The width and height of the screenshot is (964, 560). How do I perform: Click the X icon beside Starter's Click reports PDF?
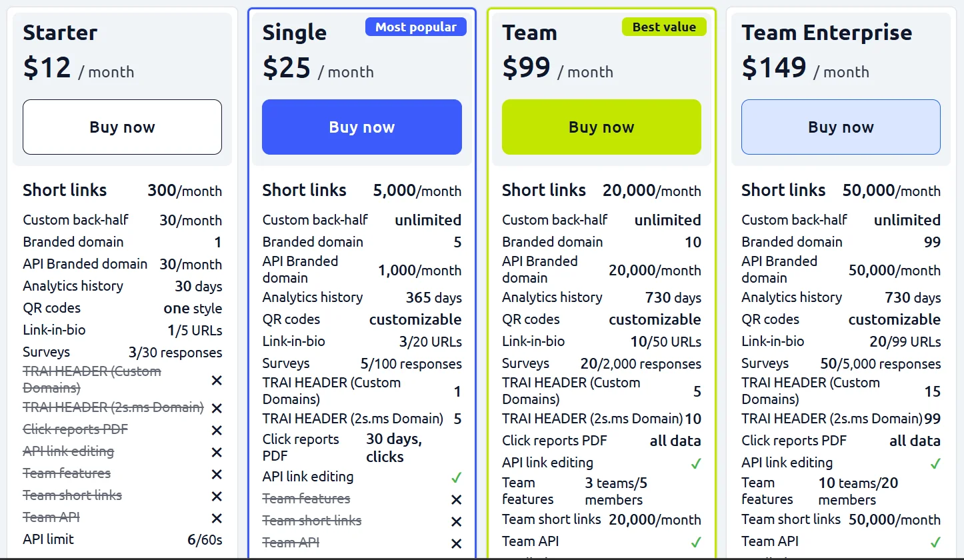coord(217,431)
